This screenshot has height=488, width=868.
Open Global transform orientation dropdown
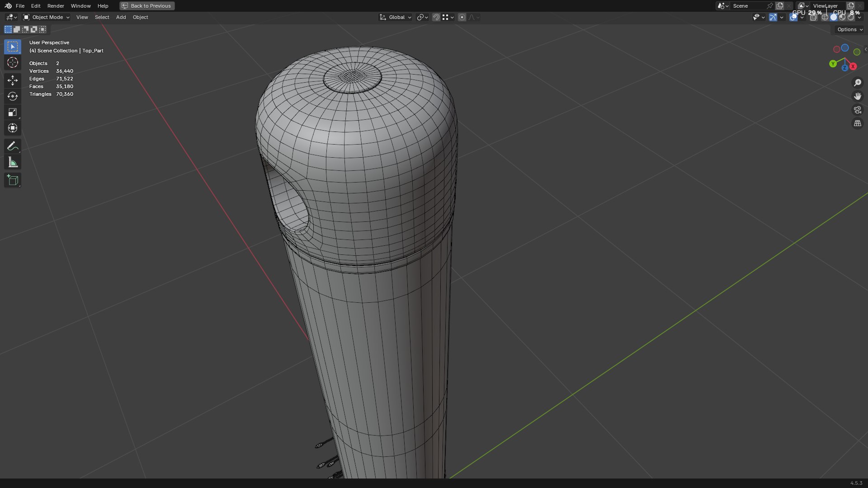[395, 17]
